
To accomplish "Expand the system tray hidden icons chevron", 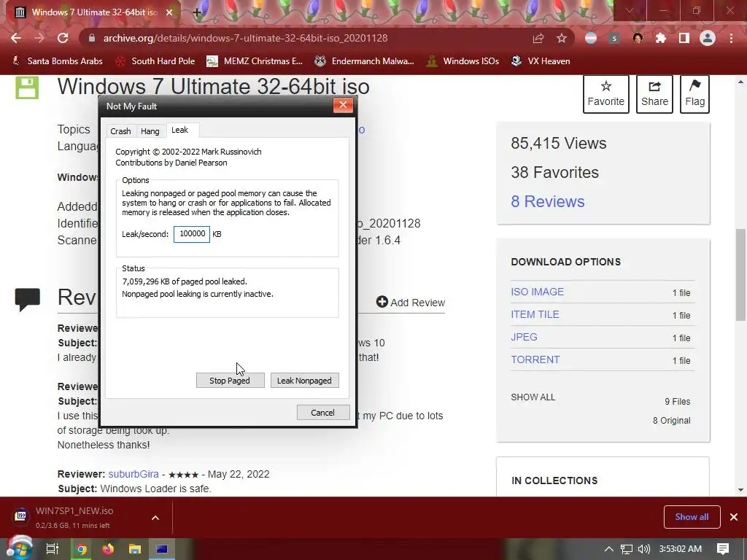I will pos(609,549).
